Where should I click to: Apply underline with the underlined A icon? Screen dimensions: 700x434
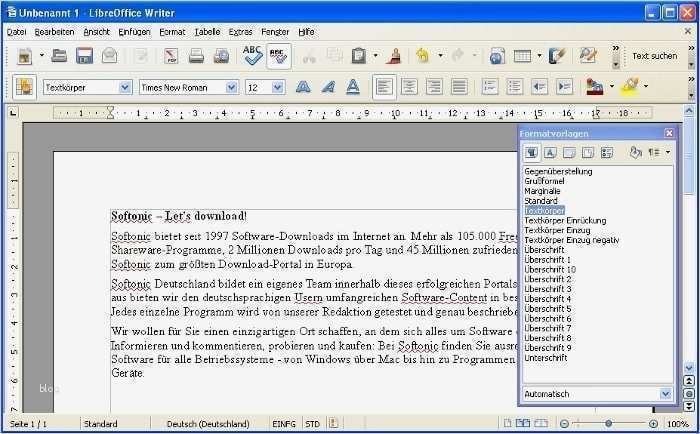pos(353,87)
